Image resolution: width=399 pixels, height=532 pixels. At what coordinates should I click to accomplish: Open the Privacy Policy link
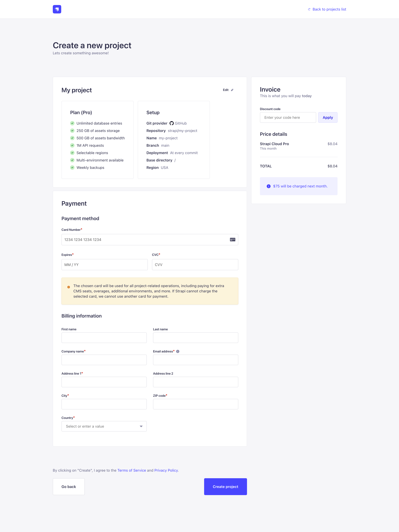[x=166, y=470]
